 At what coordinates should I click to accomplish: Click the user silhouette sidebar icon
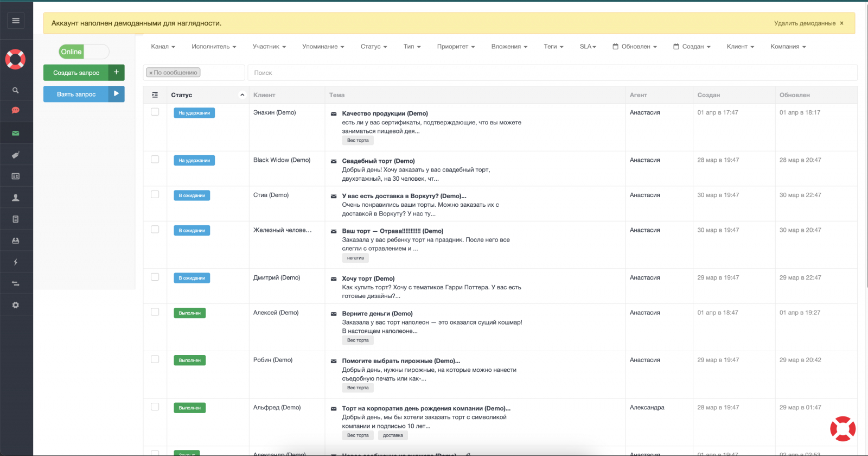16,198
